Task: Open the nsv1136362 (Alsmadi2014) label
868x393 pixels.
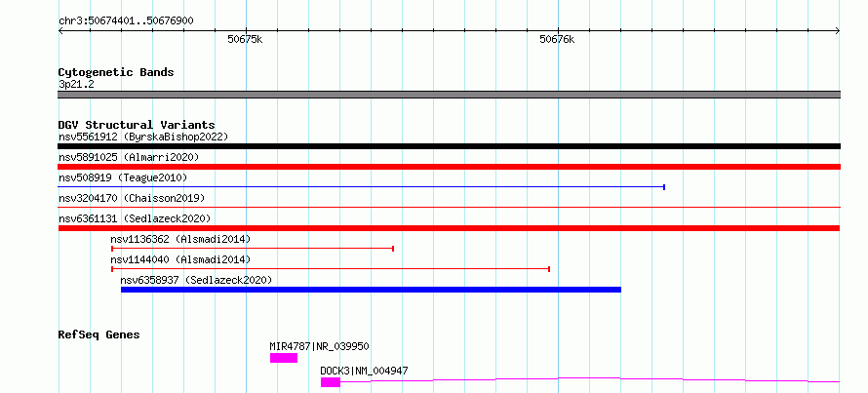Action: pos(180,239)
